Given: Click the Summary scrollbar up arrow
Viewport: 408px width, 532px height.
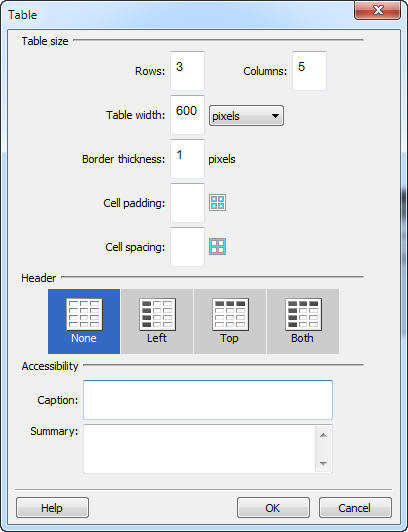Looking at the screenshot, I should 324,435.
